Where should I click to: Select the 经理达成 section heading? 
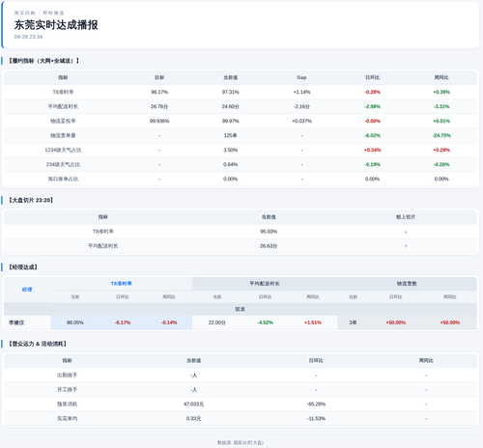click(22, 266)
